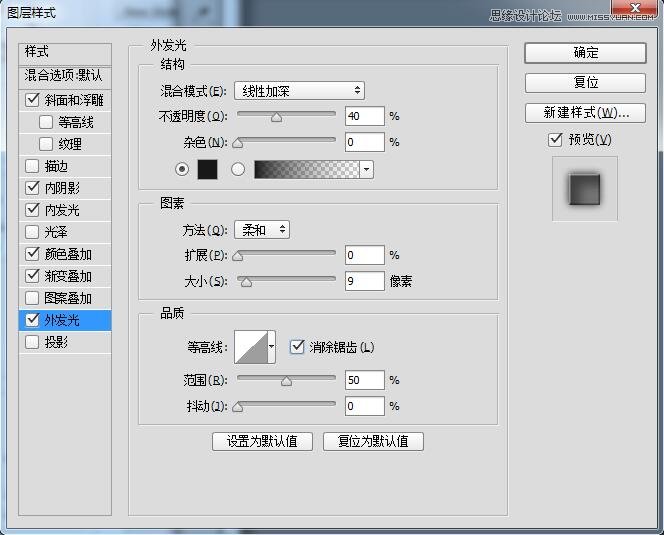Enable the 投影 checkbox
This screenshot has width=664, height=535.
point(32,342)
